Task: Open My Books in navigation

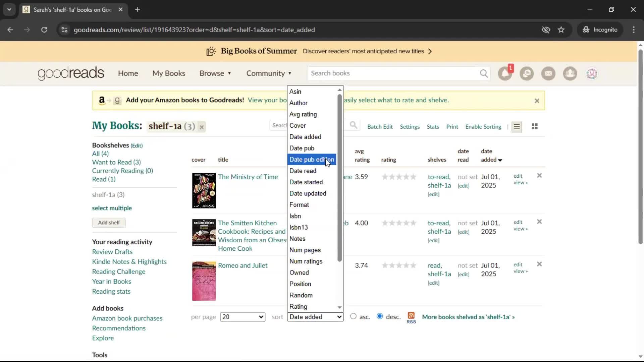Action: point(169,73)
